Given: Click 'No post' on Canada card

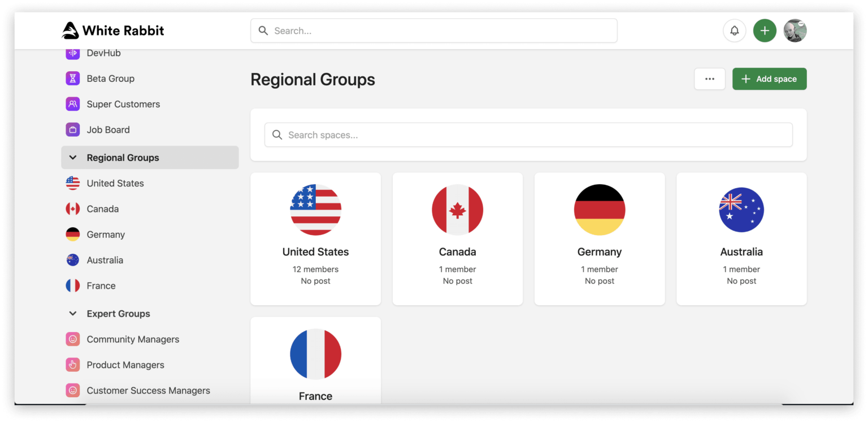Looking at the screenshot, I should (x=458, y=281).
